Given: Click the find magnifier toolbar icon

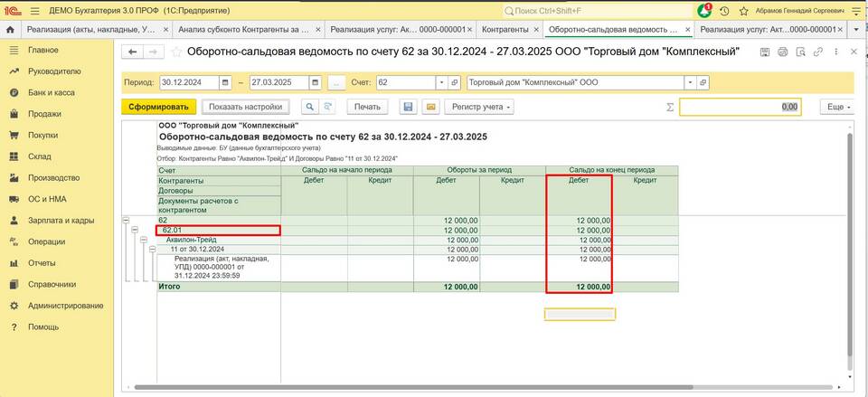Looking at the screenshot, I should [310, 107].
